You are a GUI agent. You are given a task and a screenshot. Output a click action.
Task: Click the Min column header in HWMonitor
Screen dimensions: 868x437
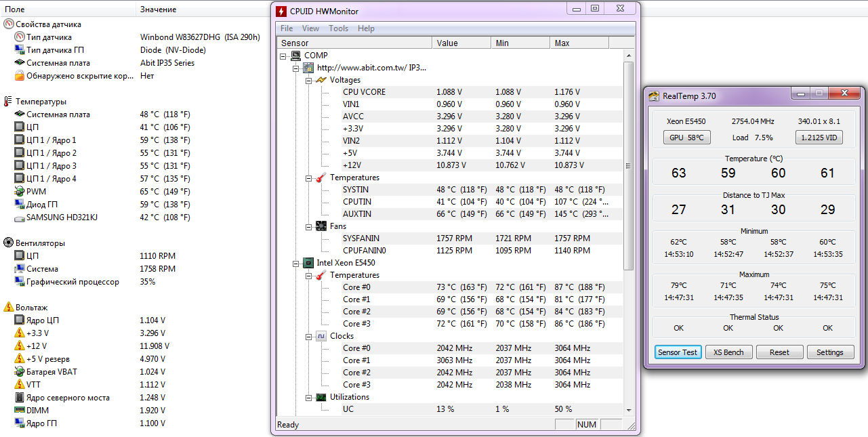click(520, 43)
